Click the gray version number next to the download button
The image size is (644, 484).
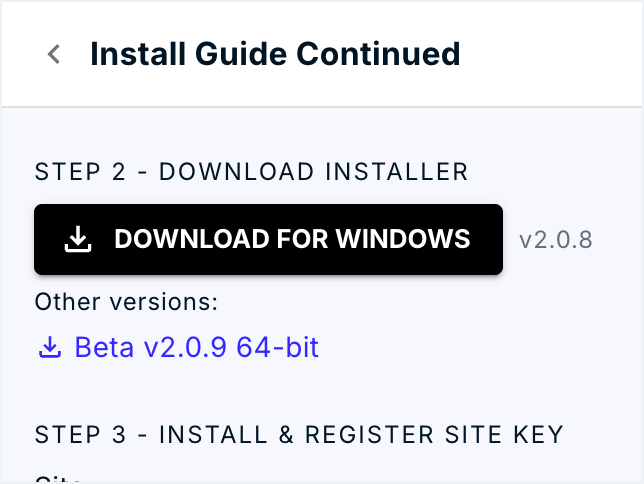(556, 240)
